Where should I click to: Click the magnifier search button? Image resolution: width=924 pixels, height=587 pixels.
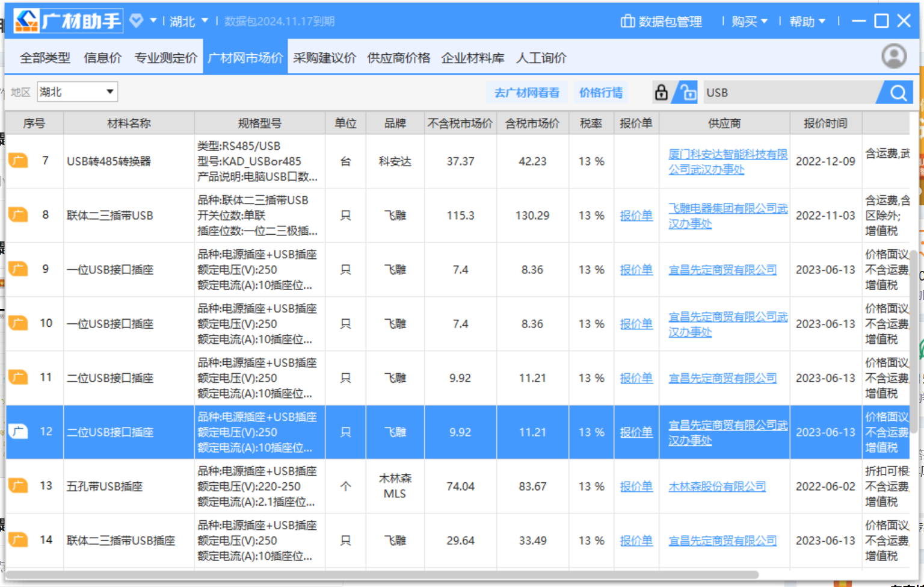(x=897, y=92)
